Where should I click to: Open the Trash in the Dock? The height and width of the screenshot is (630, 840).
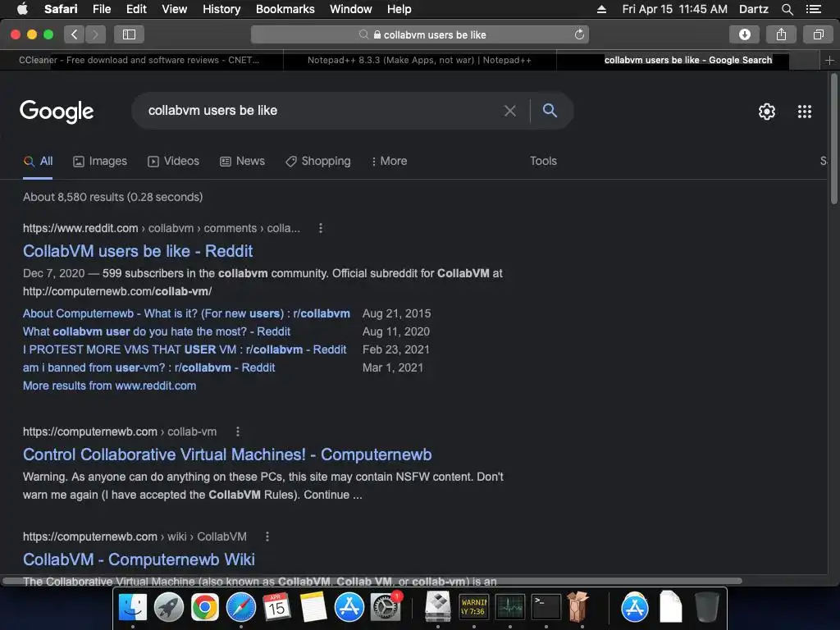pyautogui.click(x=706, y=607)
